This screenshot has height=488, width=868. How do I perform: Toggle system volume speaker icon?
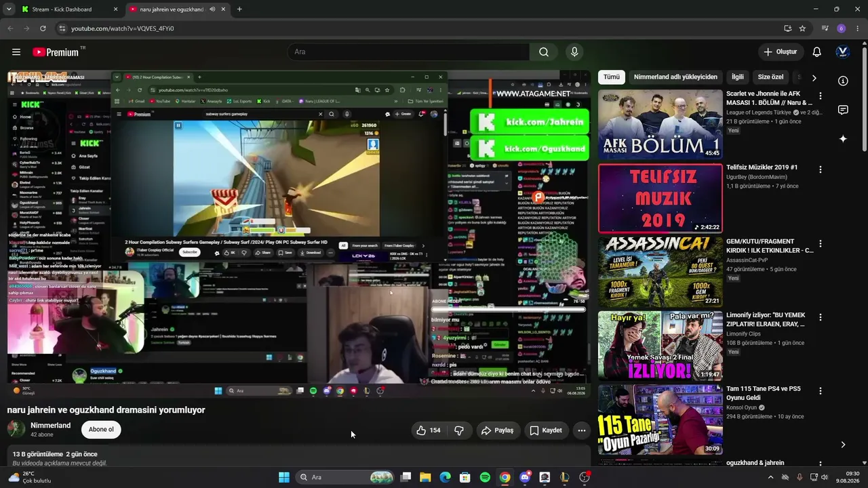825,477
